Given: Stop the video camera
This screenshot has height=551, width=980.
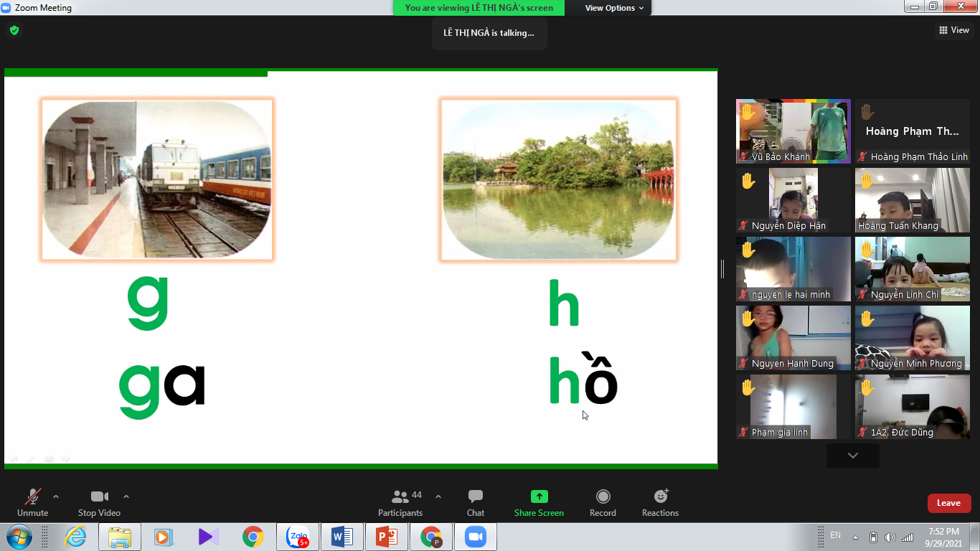Looking at the screenshot, I should pyautogui.click(x=99, y=503).
